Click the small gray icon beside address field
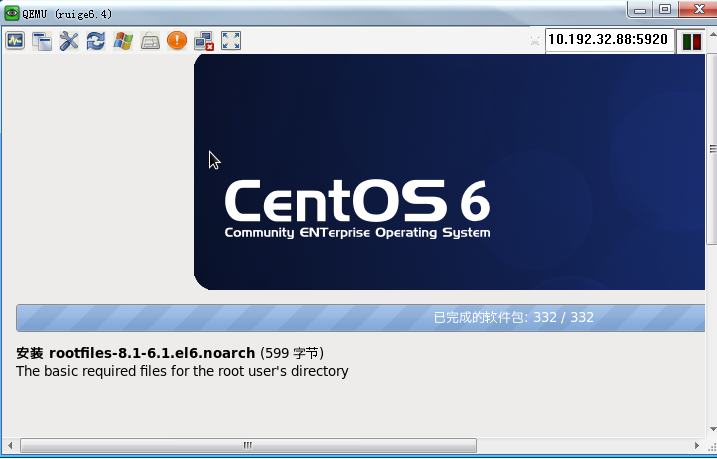The image size is (717, 459). 535,41
